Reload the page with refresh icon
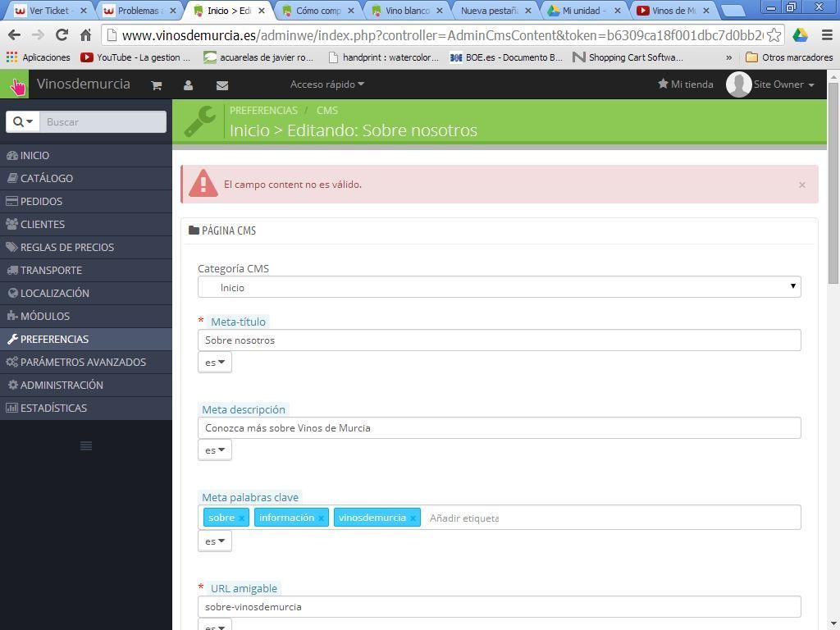The width and height of the screenshot is (840, 630). click(x=62, y=35)
